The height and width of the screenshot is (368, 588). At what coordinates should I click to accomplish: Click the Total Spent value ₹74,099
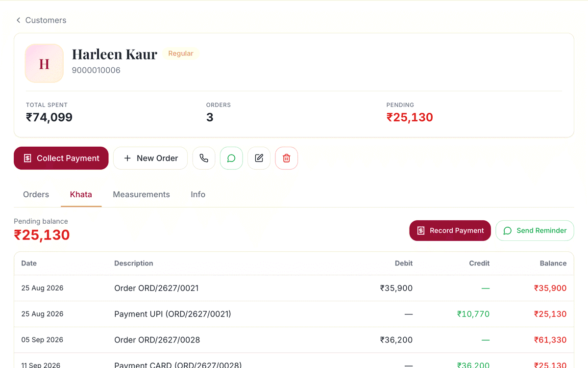[49, 117]
